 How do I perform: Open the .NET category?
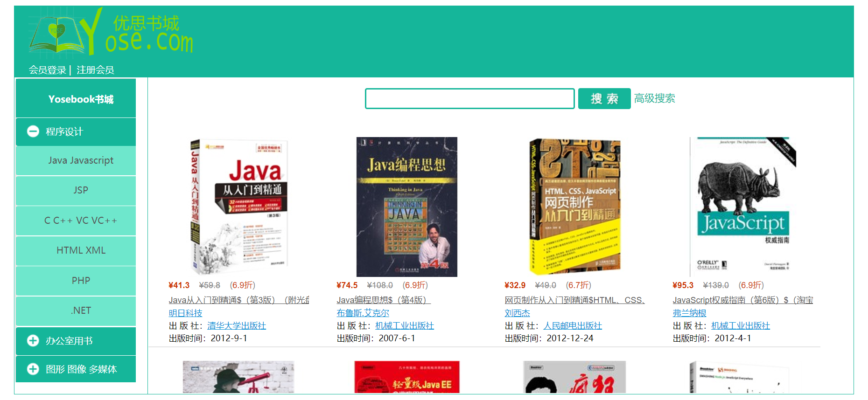pyautogui.click(x=76, y=310)
